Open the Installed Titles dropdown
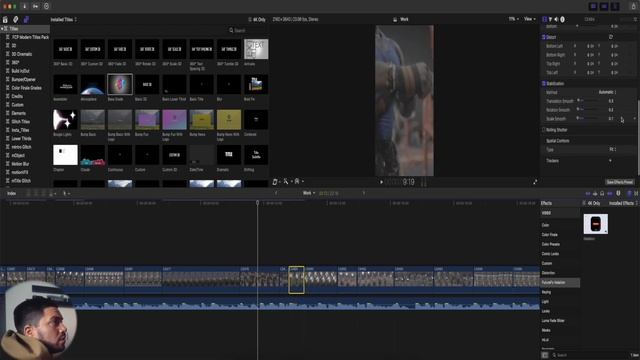640x360 pixels. [64, 19]
